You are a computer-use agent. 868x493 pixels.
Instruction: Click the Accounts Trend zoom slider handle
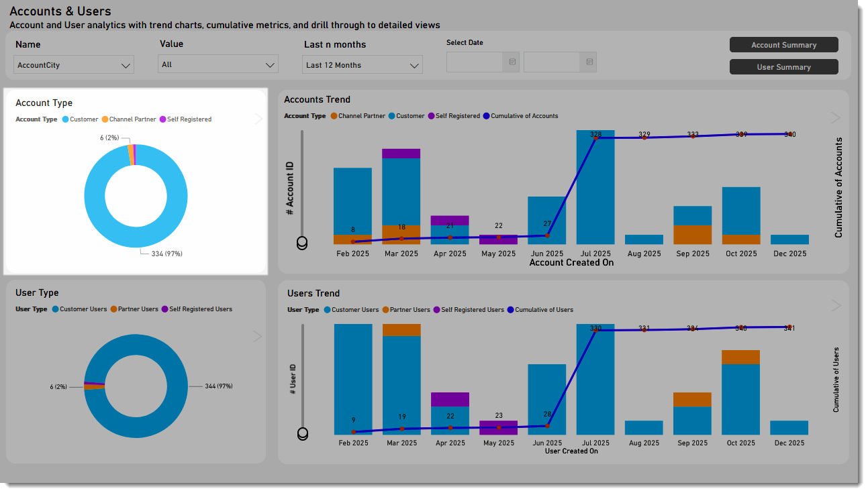pyautogui.click(x=302, y=243)
